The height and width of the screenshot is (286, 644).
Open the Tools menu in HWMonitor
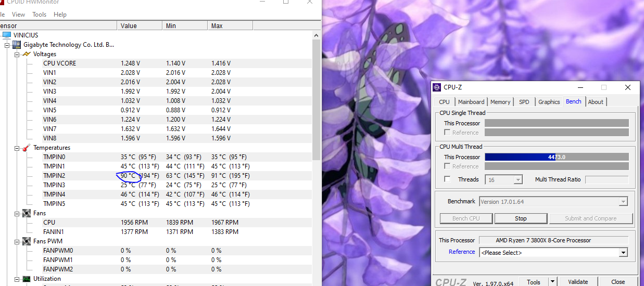click(40, 15)
